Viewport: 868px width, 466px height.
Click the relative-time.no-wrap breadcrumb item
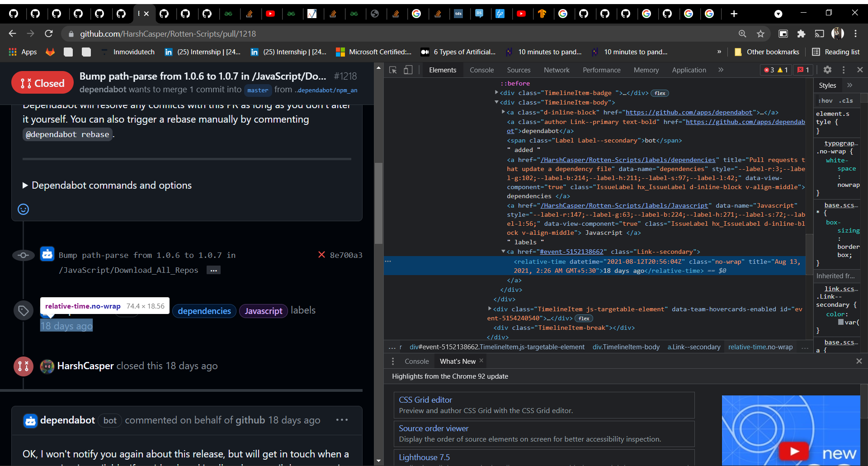760,347
